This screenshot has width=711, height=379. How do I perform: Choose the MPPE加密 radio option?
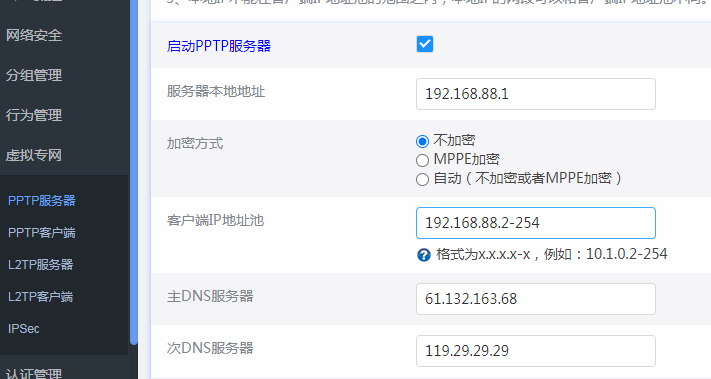point(422,160)
